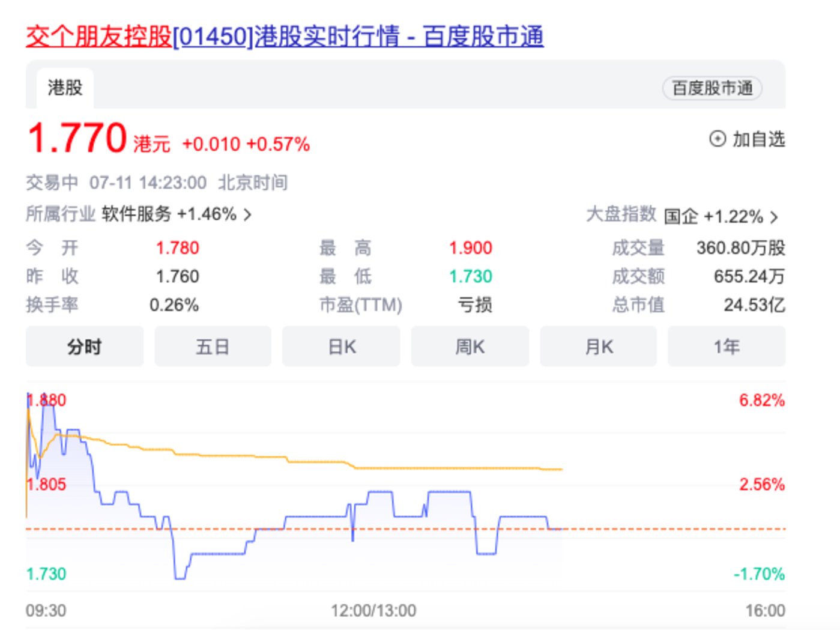The image size is (840, 630).
Task: Select the 港股 tab
Action: tap(65, 88)
